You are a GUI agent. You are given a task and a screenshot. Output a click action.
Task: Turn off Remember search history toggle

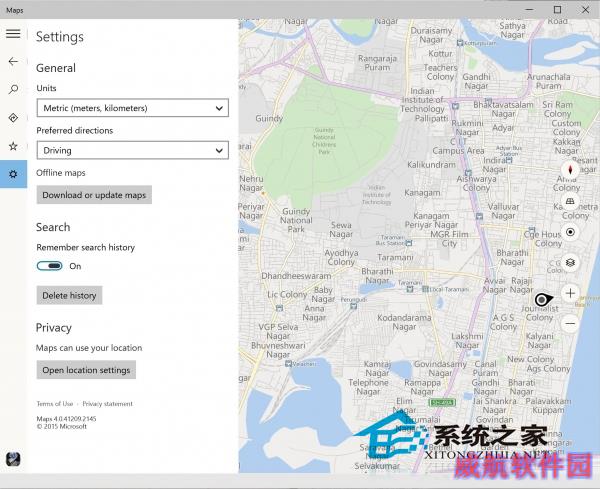click(50, 266)
